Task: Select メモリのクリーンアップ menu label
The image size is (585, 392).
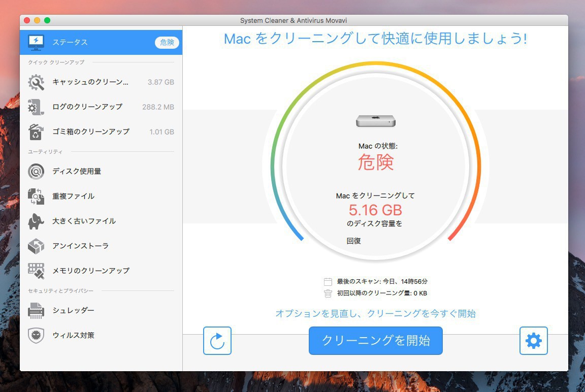Action: tap(91, 271)
